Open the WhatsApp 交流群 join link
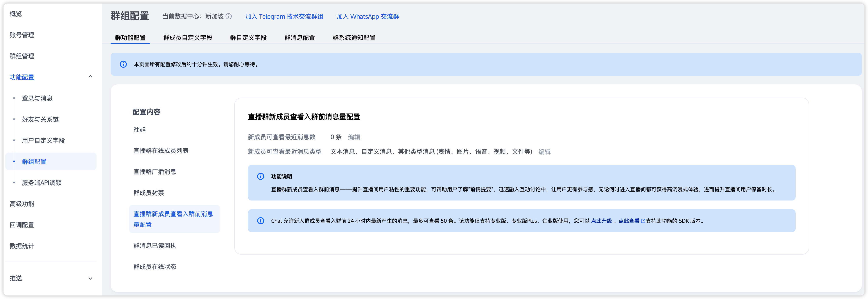This screenshot has height=299, width=868. coord(367,16)
